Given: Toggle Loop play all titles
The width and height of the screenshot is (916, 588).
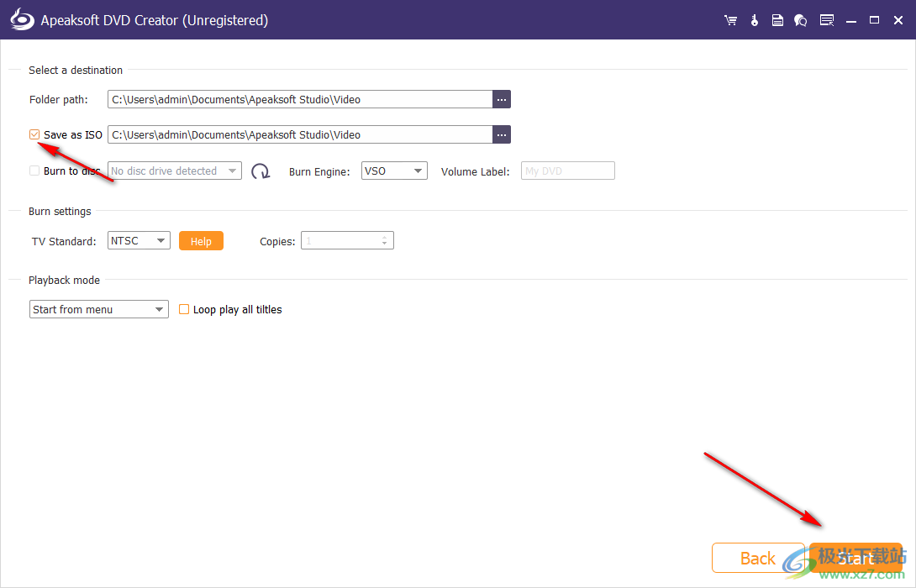Looking at the screenshot, I should pos(184,309).
